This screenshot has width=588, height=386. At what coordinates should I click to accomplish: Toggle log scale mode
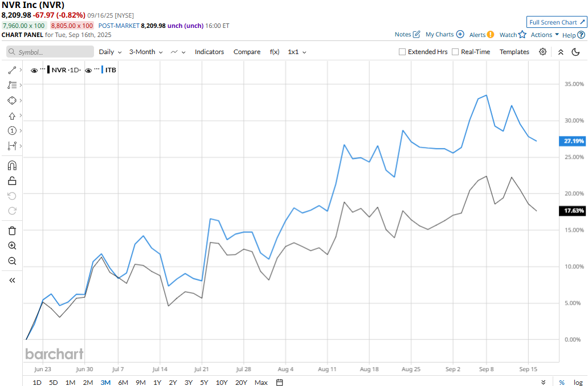[x=578, y=382]
